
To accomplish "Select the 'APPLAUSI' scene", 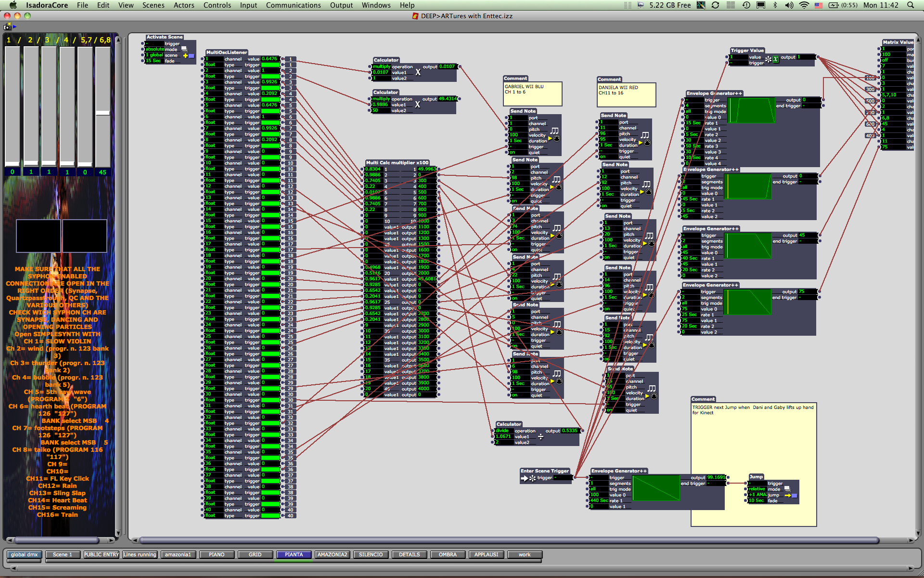I will click(x=486, y=555).
